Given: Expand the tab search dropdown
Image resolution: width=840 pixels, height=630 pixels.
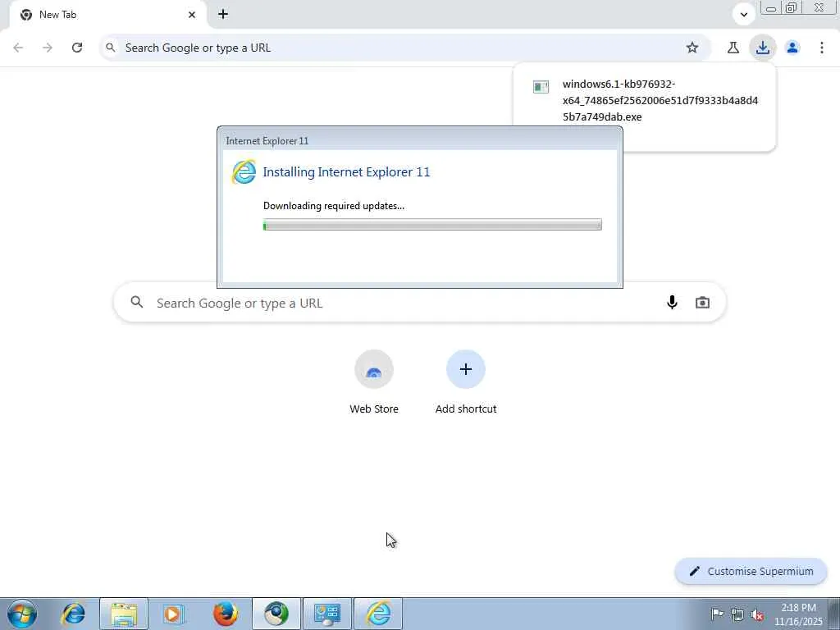Looking at the screenshot, I should [743, 15].
